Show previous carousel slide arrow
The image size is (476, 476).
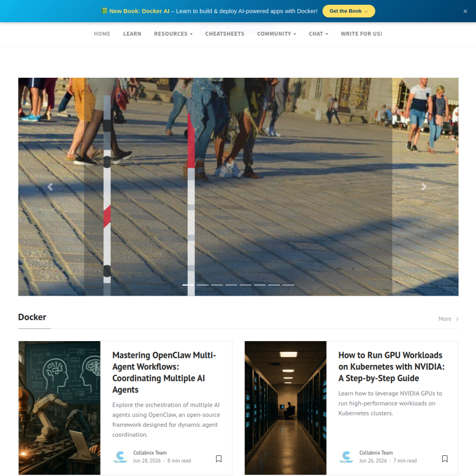[x=50, y=187]
